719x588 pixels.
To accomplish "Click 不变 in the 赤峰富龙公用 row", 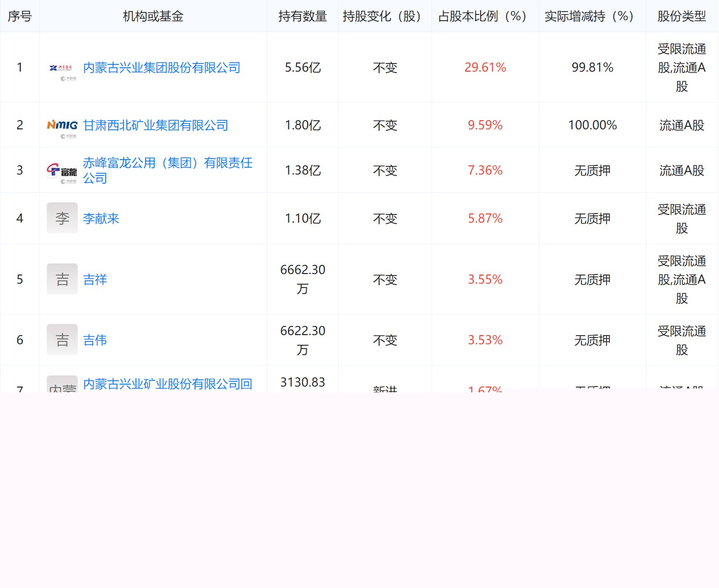I will [x=385, y=171].
